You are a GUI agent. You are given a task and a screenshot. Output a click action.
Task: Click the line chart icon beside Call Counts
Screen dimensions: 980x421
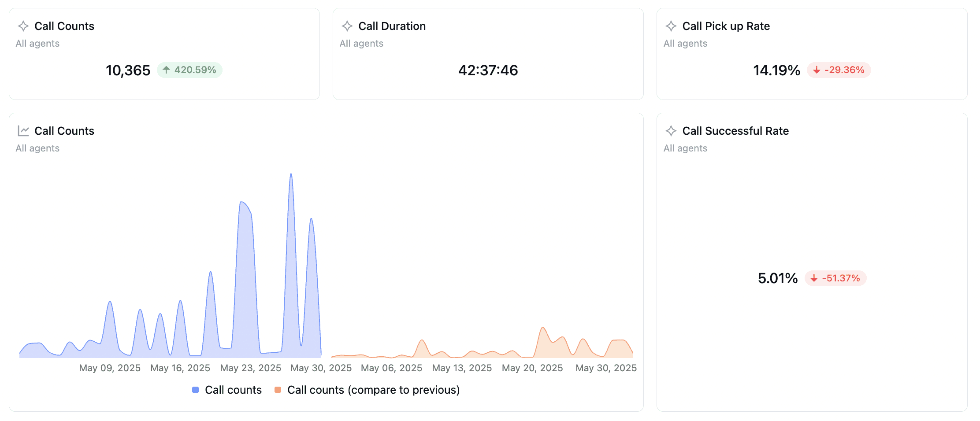[x=23, y=131]
